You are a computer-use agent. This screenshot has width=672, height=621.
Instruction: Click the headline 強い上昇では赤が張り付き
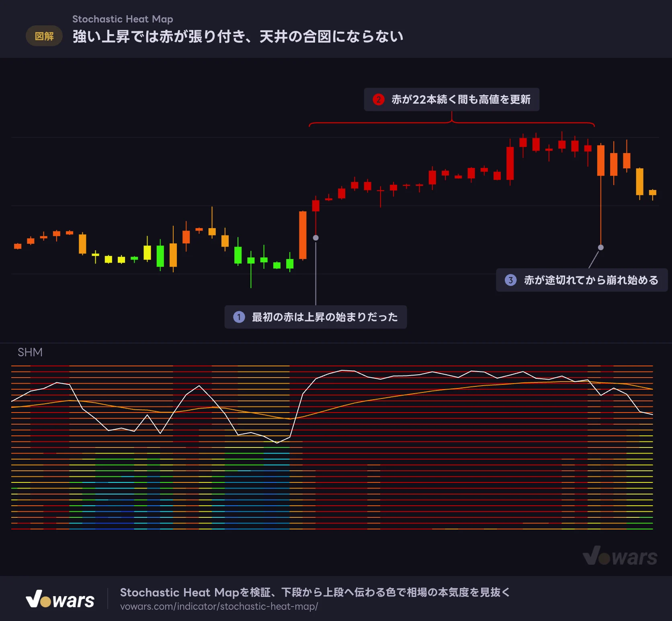pyautogui.click(x=159, y=37)
